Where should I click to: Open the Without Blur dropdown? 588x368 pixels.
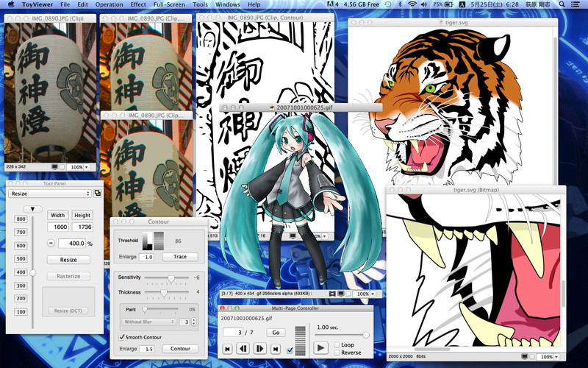coord(149,322)
